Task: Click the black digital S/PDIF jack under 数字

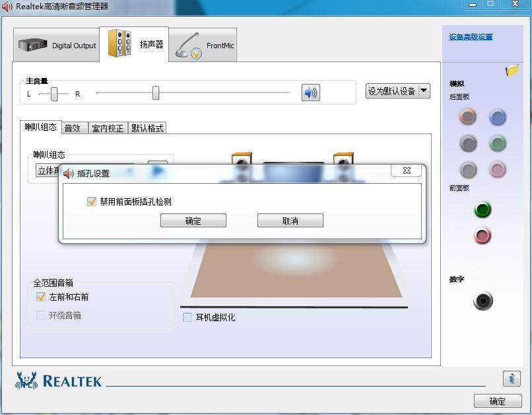Action: point(482,301)
